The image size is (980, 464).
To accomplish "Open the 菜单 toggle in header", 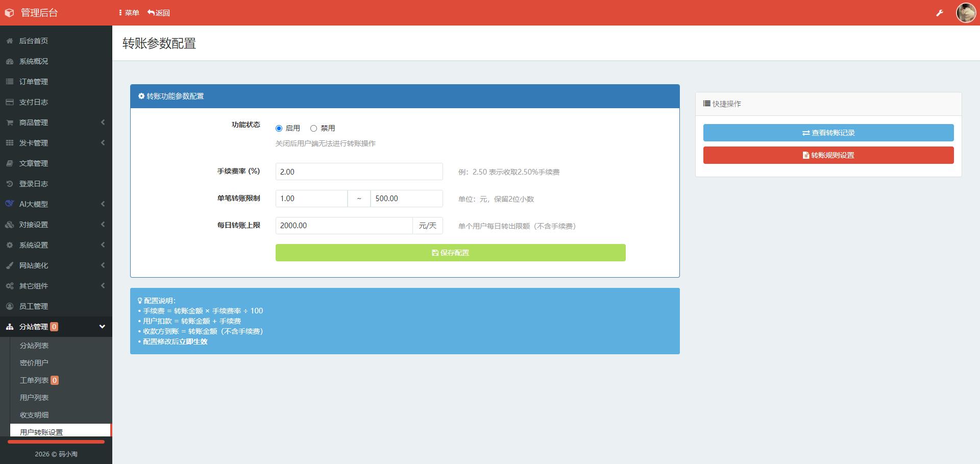I will pos(129,13).
